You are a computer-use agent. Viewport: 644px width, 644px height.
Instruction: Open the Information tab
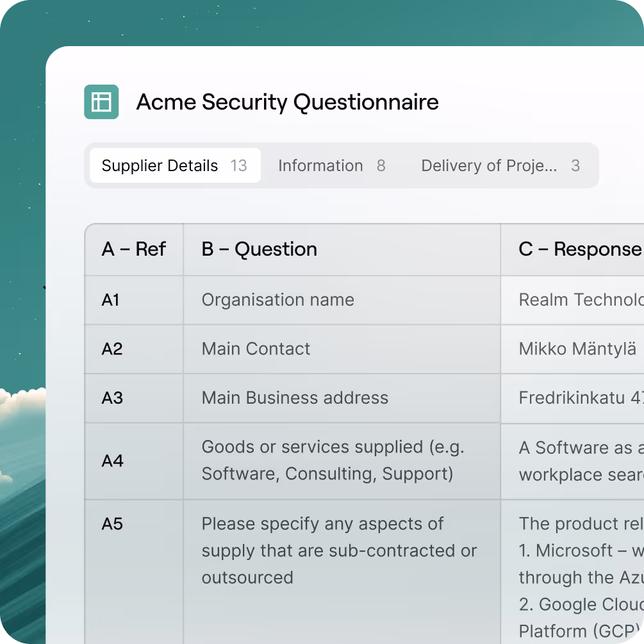331,166
